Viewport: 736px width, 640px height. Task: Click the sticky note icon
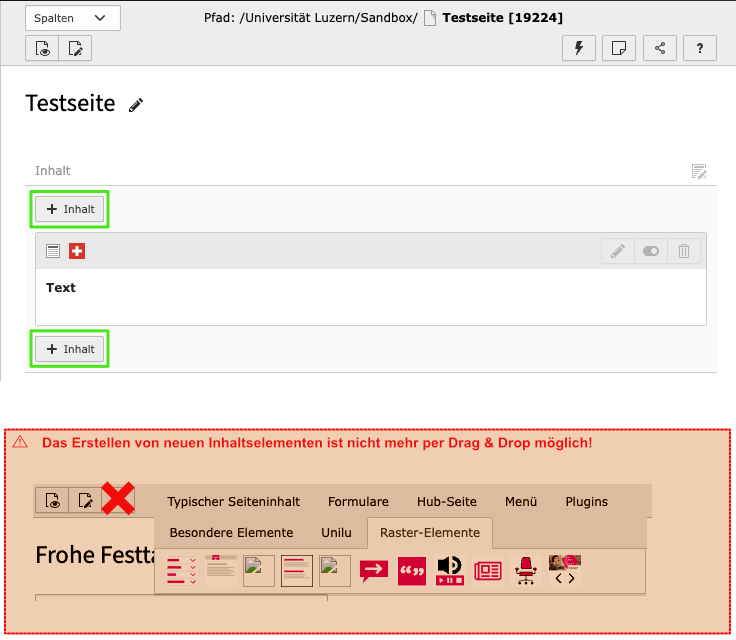coord(619,48)
